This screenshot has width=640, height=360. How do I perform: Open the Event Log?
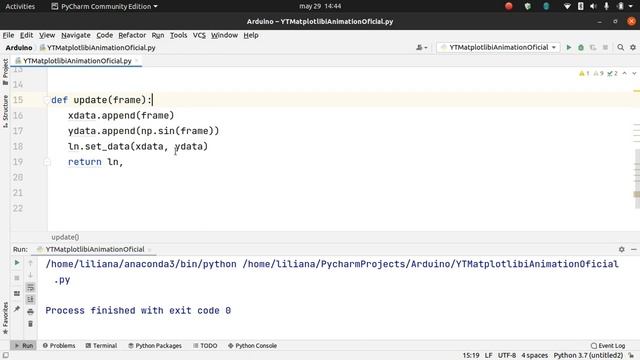pos(608,346)
